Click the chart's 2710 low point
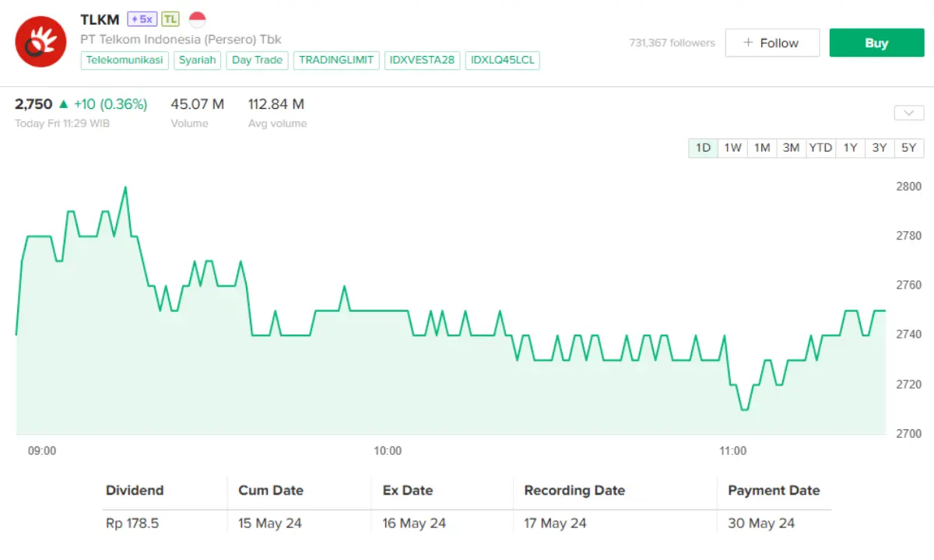Screen dimensions: 934x560 click(x=744, y=409)
